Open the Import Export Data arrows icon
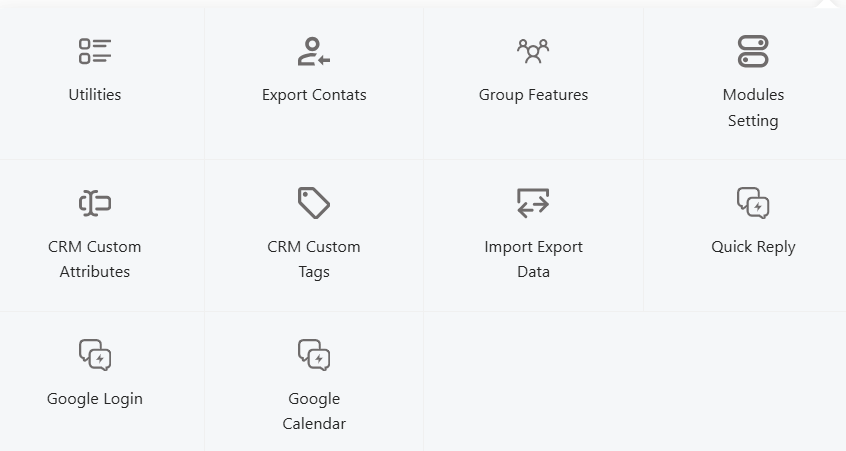The image size is (846, 451). click(x=533, y=203)
